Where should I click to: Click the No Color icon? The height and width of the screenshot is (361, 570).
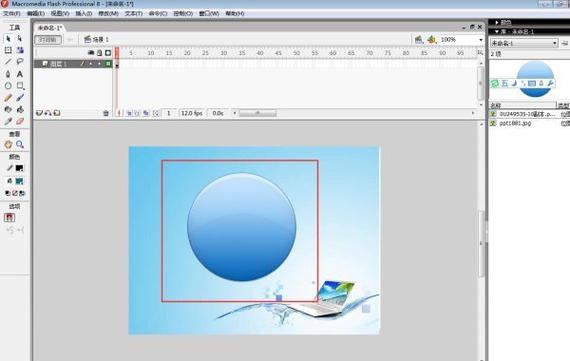pyautogui.click(x=15, y=193)
